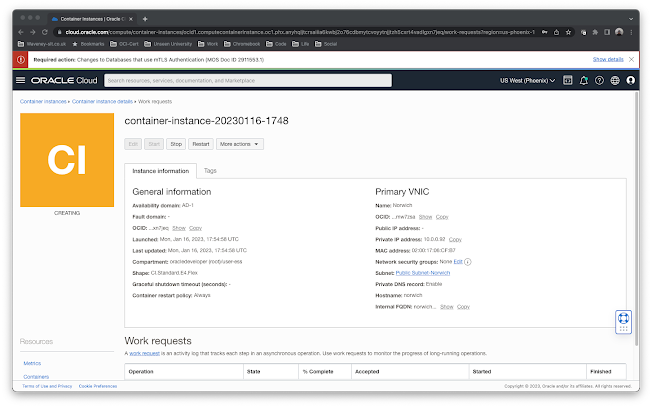Copy the Internal FQDN
Viewport: 652px width, 407px height.
tap(463, 307)
